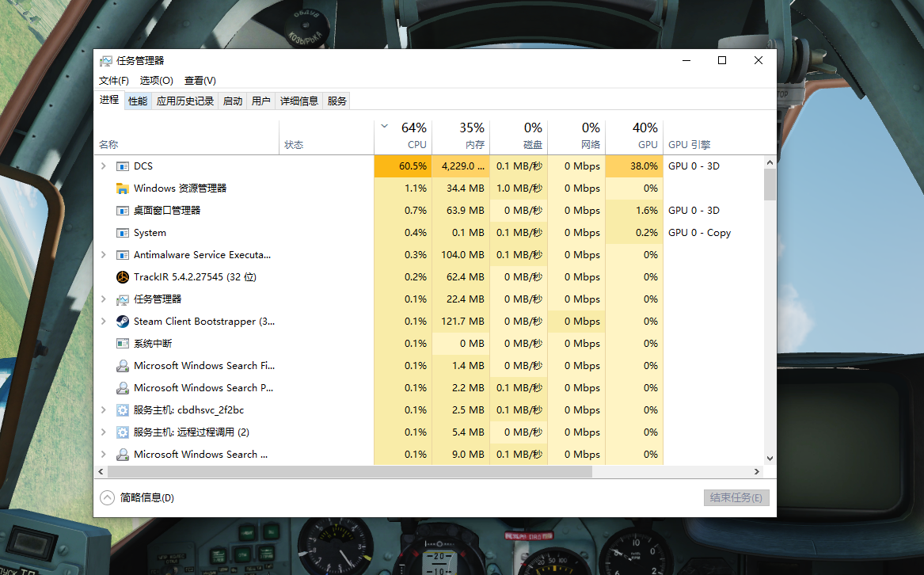Select the DCS process name
Viewport: 924px width, 575px height.
pos(143,166)
